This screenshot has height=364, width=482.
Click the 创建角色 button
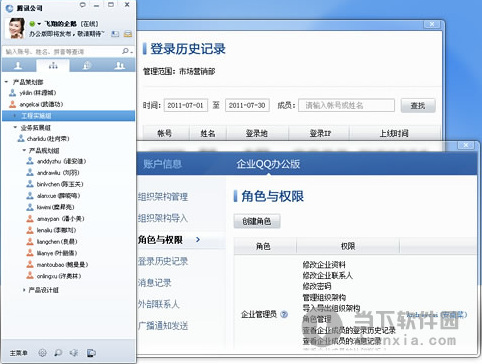tap(257, 221)
